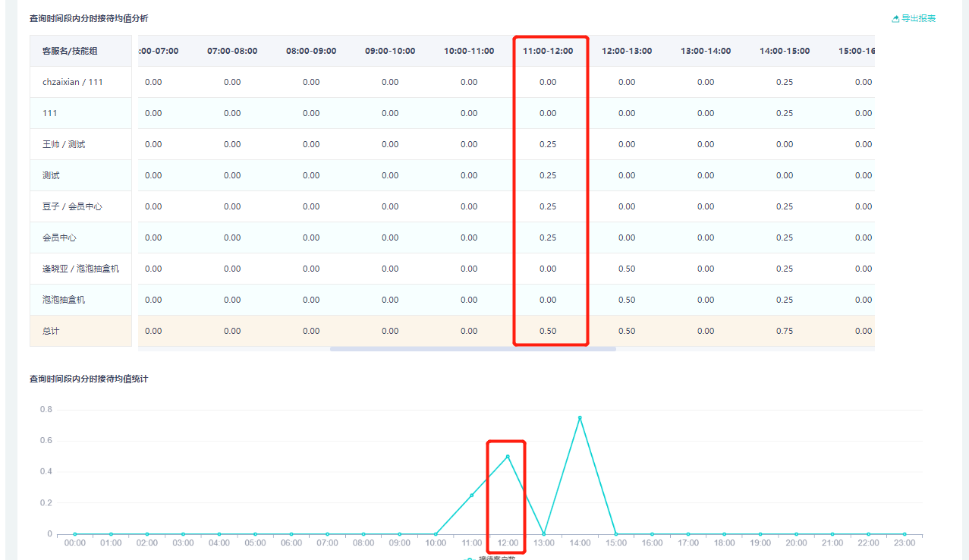This screenshot has width=969, height=560.
Task: Click the row name 豆子 / 会员中心
Action: pyautogui.click(x=72, y=206)
